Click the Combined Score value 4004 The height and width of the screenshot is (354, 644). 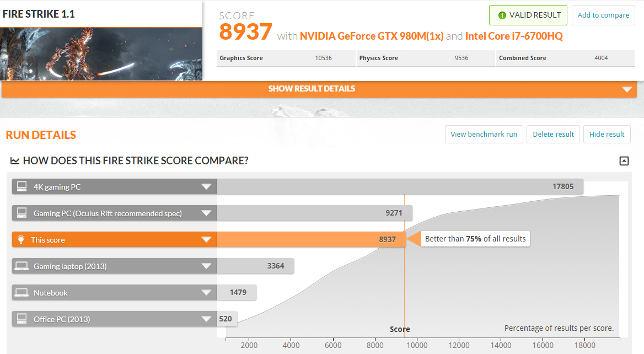(601, 58)
